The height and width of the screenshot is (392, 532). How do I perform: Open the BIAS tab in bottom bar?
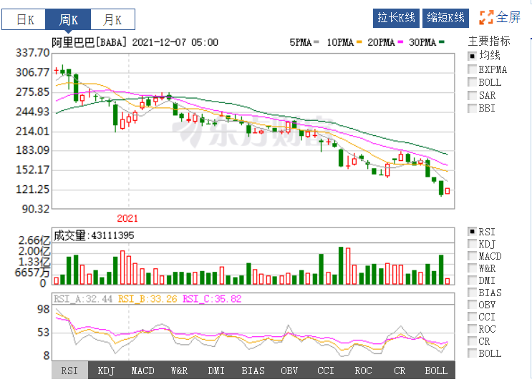pos(253,371)
